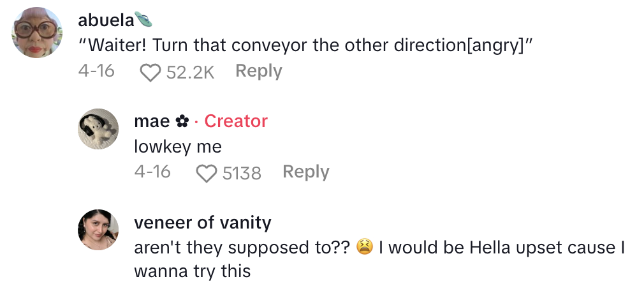Open the mae username link
The image size is (644, 286).
point(152,121)
